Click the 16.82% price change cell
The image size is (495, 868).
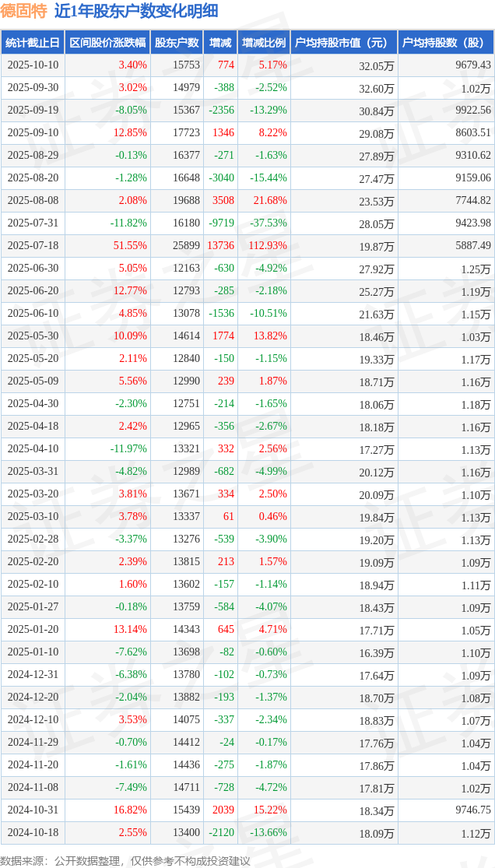click(130, 810)
